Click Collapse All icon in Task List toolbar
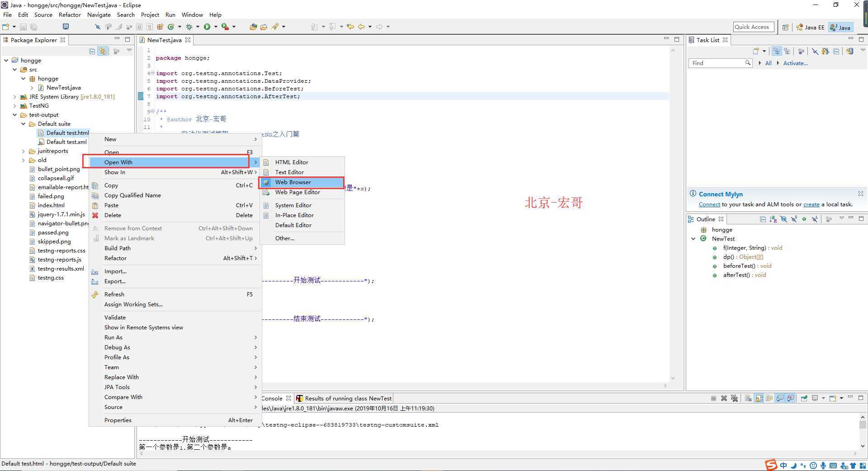 (x=836, y=51)
